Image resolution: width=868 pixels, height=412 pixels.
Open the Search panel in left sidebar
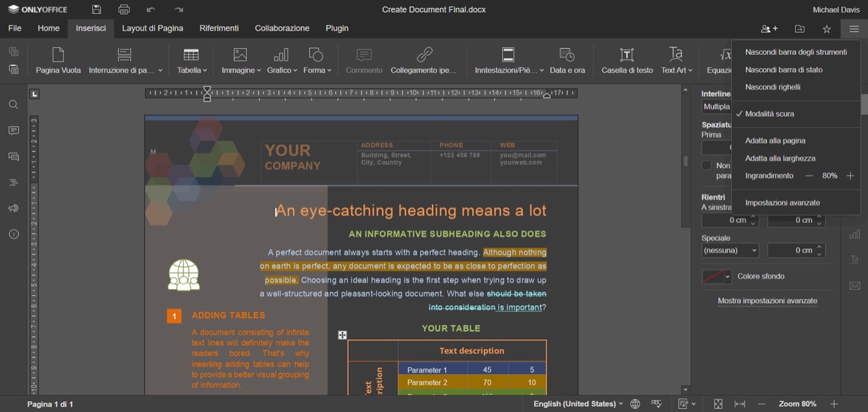[13, 105]
